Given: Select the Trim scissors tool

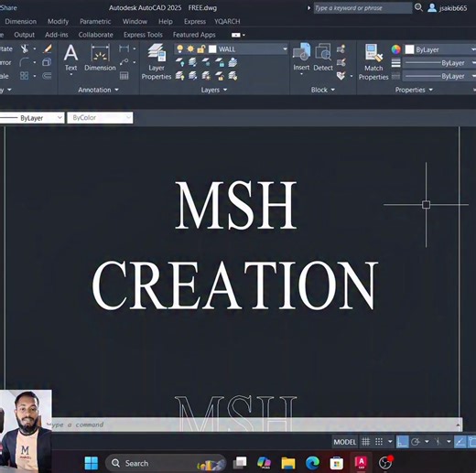Looking at the screenshot, I should click(25, 48).
